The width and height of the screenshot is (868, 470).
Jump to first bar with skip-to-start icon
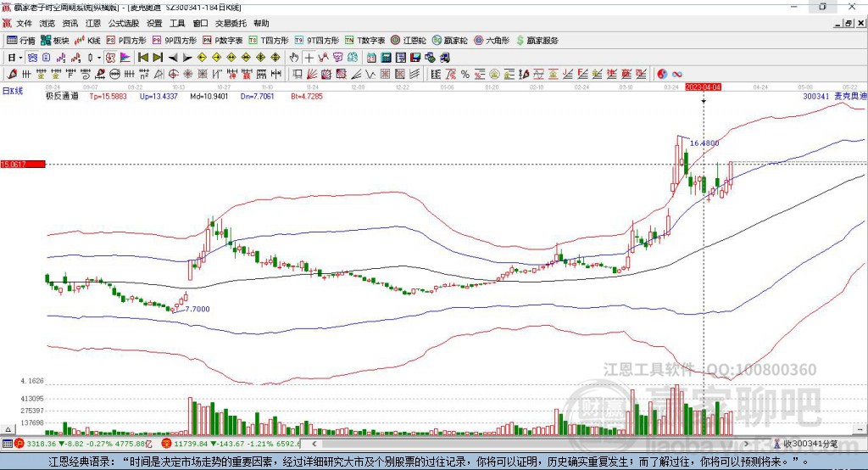142,58
